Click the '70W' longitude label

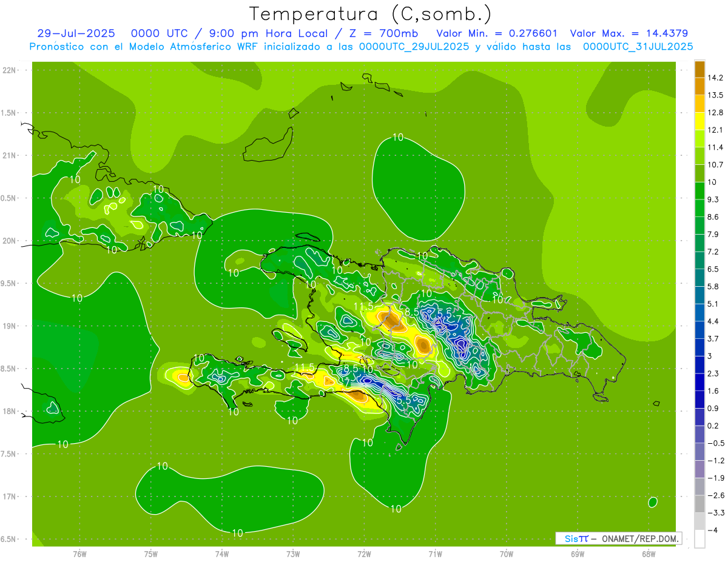(x=507, y=554)
